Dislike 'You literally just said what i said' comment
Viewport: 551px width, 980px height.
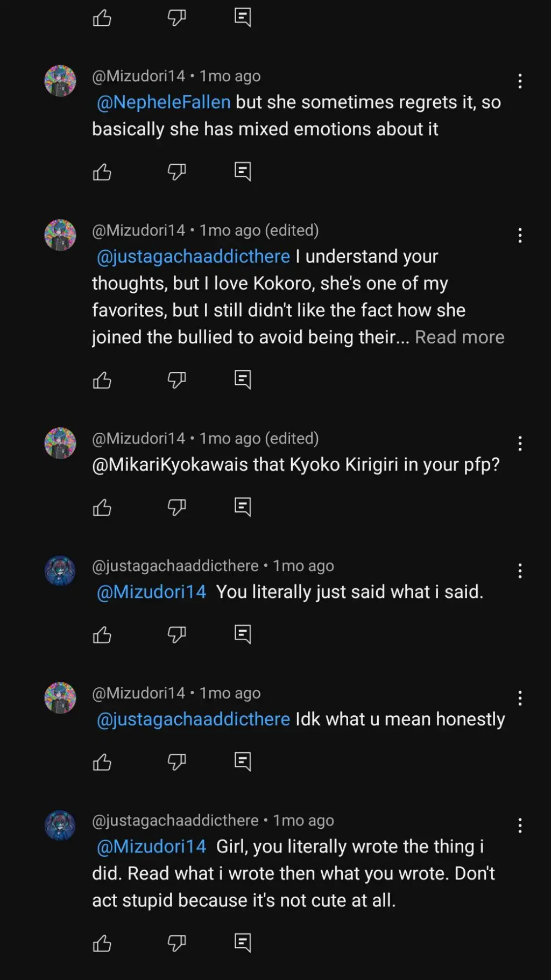[176, 634]
